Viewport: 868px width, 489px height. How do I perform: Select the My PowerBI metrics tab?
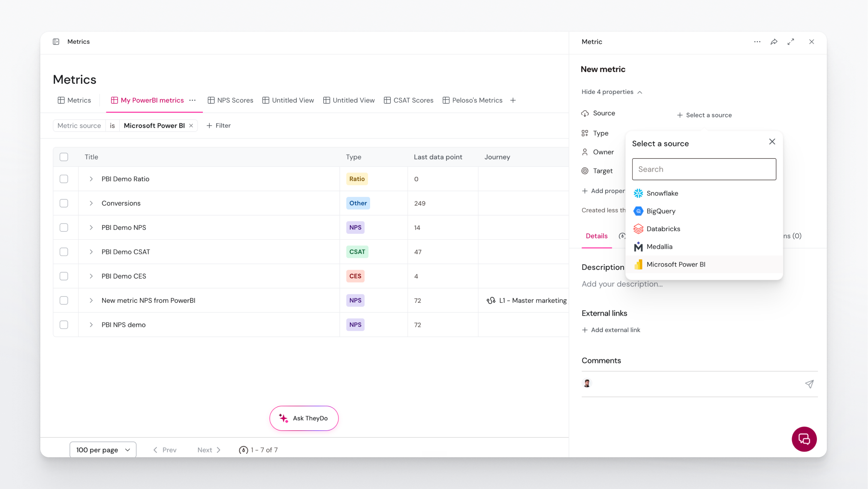[148, 100]
